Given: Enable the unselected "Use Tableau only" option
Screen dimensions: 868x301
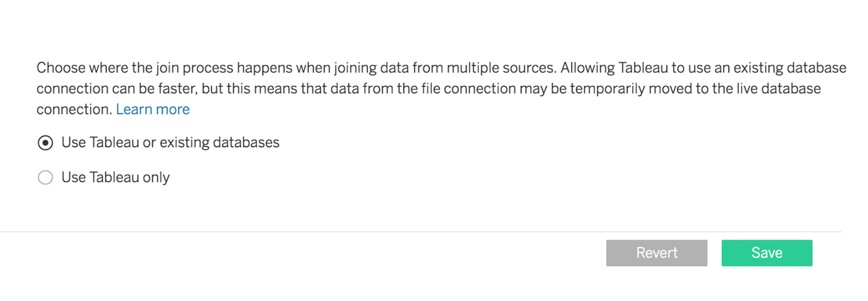Looking at the screenshot, I should click(x=45, y=177).
